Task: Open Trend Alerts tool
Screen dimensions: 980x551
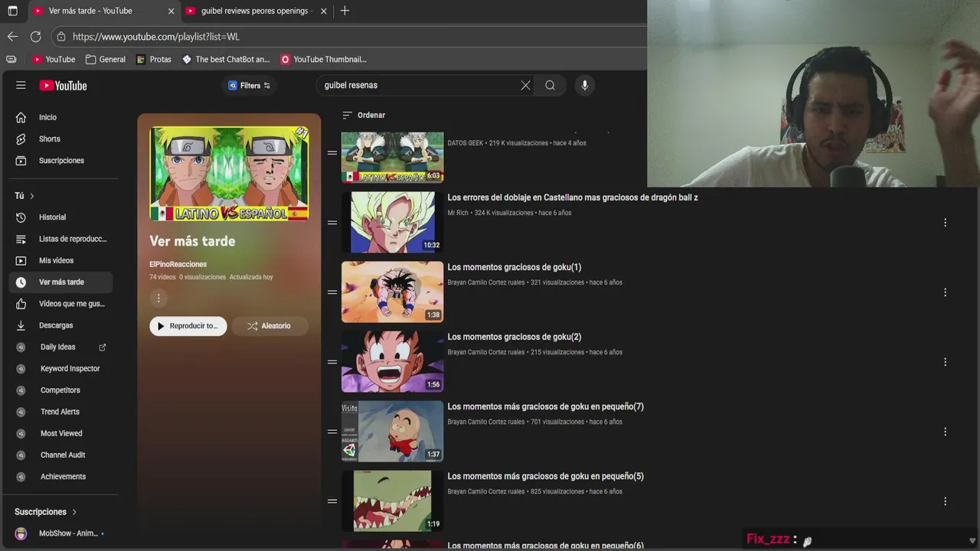Action: coord(61,412)
